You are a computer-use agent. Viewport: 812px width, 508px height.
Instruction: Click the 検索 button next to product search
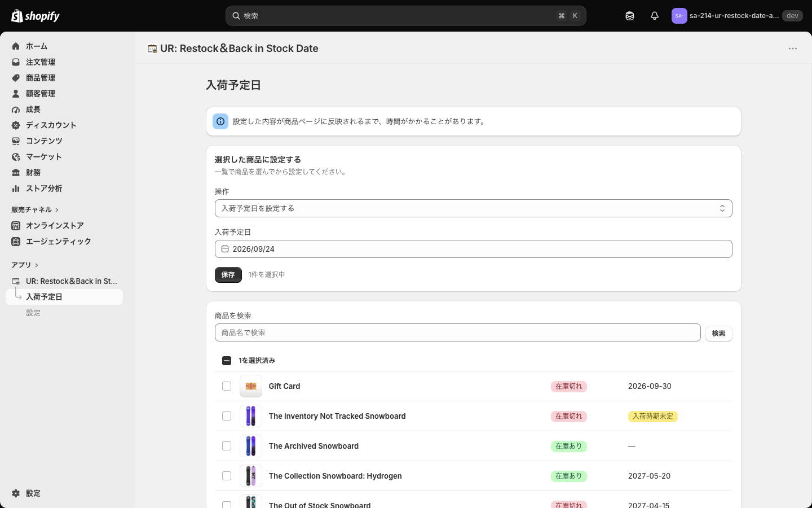point(719,334)
